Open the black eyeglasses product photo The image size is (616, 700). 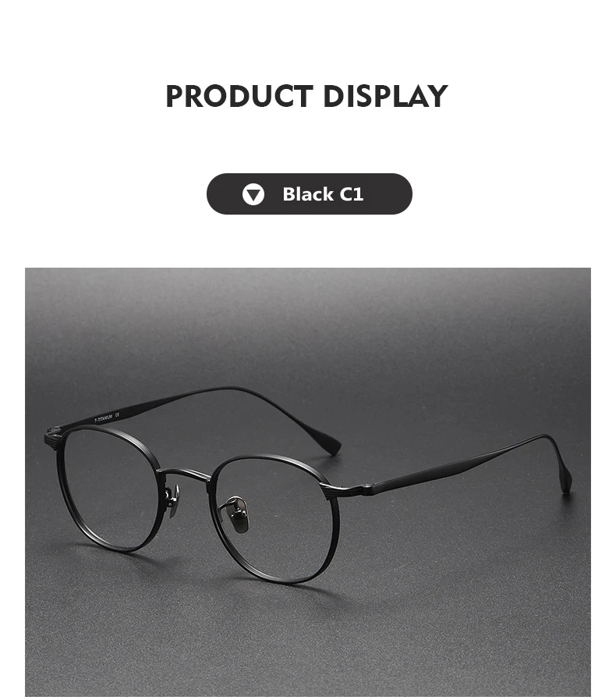[x=308, y=481]
